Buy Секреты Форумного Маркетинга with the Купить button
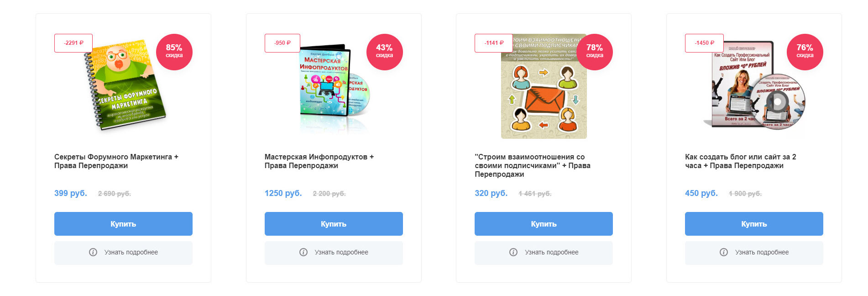The height and width of the screenshot is (296, 868). click(x=123, y=224)
